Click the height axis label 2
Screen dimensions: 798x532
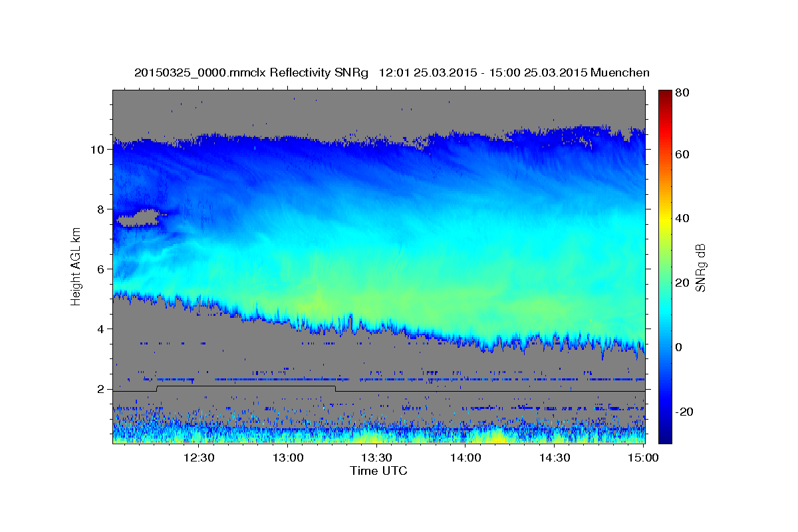pyautogui.click(x=102, y=389)
